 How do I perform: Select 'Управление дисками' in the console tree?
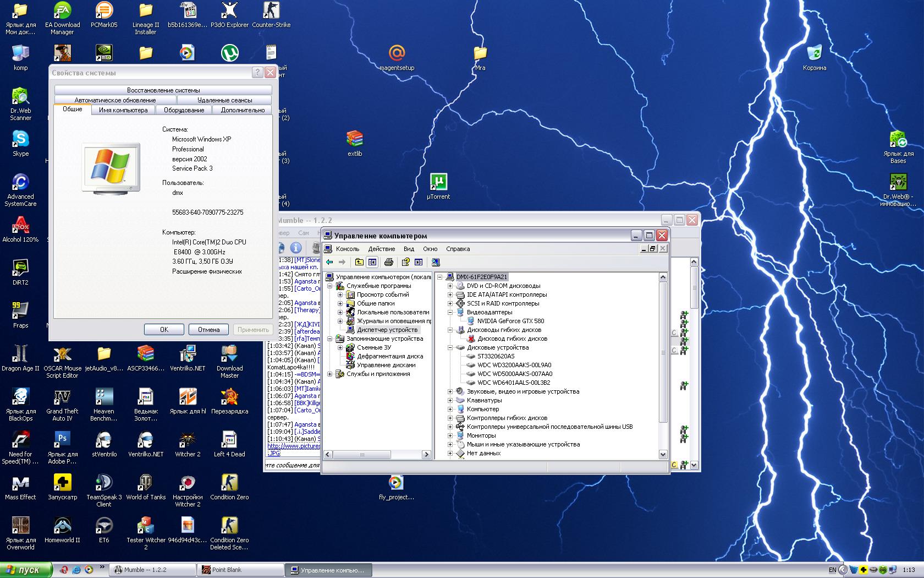(x=386, y=365)
